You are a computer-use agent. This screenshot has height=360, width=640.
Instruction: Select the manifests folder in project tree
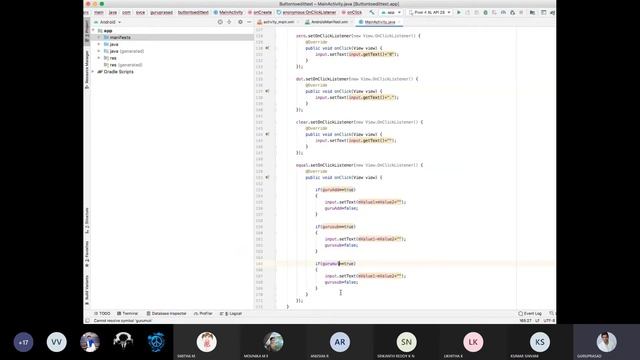pyautogui.click(x=120, y=37)
